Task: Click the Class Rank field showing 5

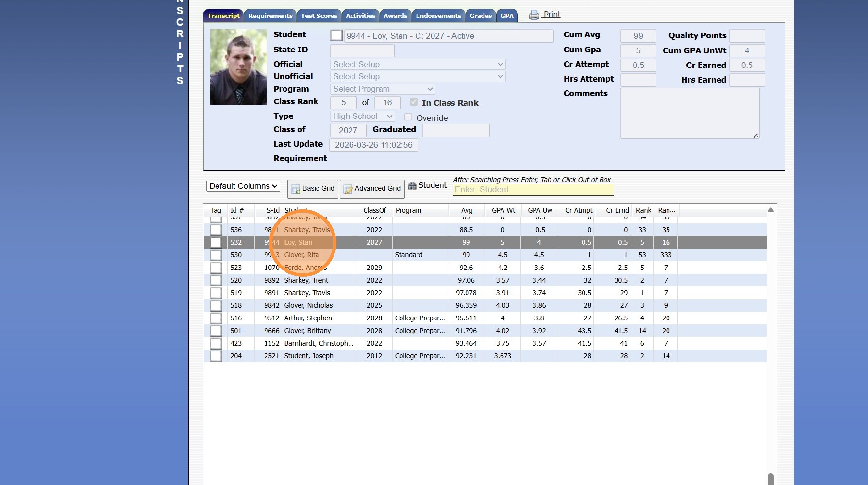Action: pyautogui.click(x=343, y=102)
